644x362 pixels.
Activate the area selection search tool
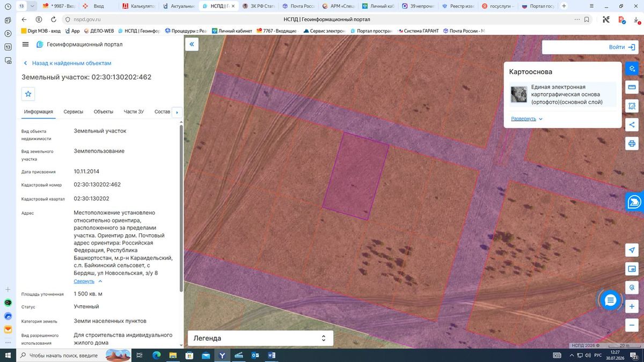pos(632,106)
